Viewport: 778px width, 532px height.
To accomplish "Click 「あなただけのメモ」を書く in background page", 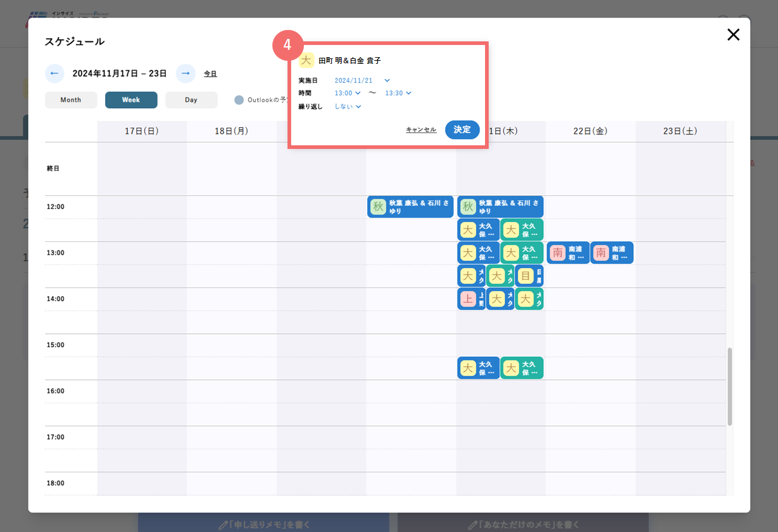I will point(523,523).
